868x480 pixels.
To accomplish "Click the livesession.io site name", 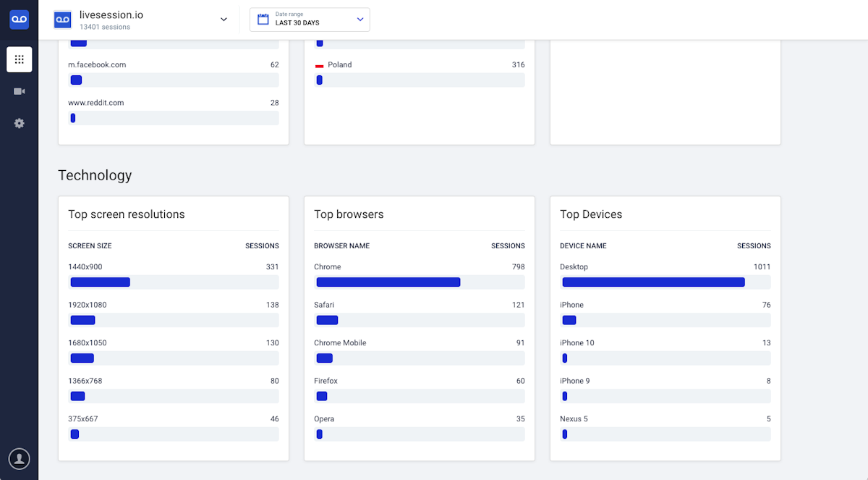I will click(111, 14).
